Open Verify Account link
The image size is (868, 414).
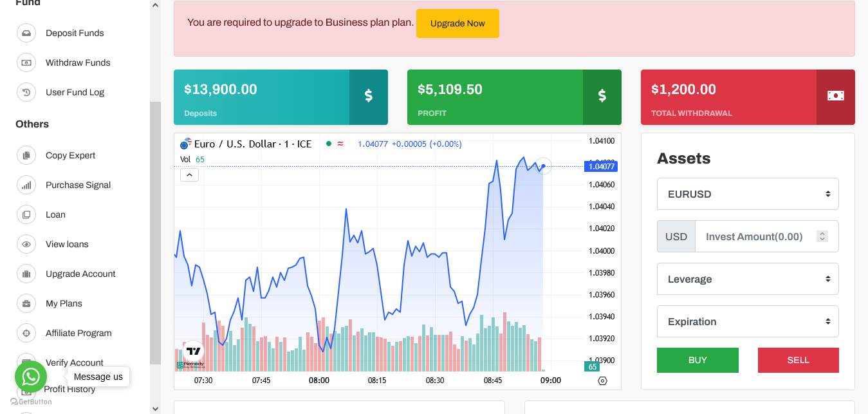[75, 362]
